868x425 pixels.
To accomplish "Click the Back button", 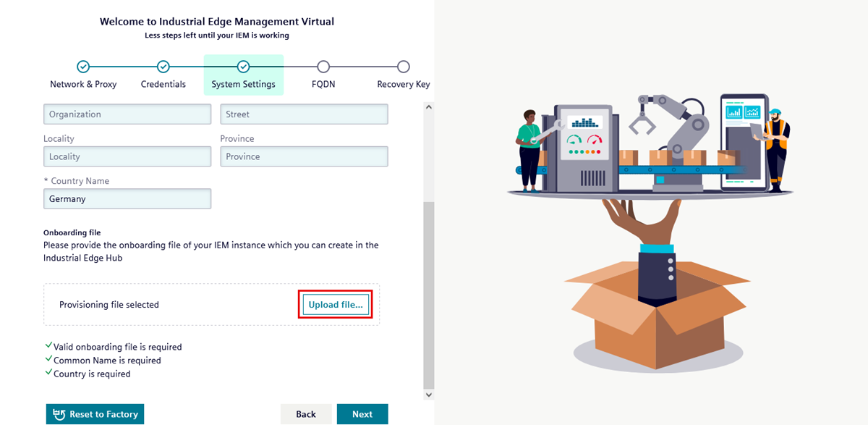I will 306,413.
